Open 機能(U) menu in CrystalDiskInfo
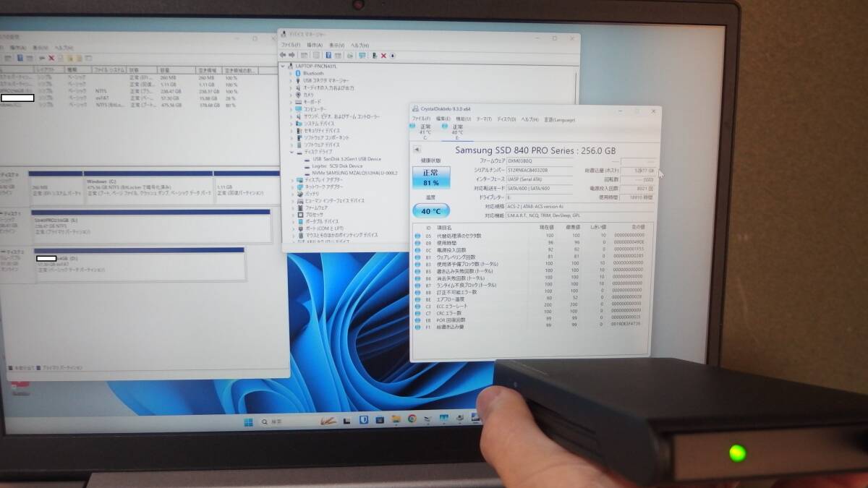The height and width of the screenshot is (488, 868). pyautogui.click(x=463, y=119)
